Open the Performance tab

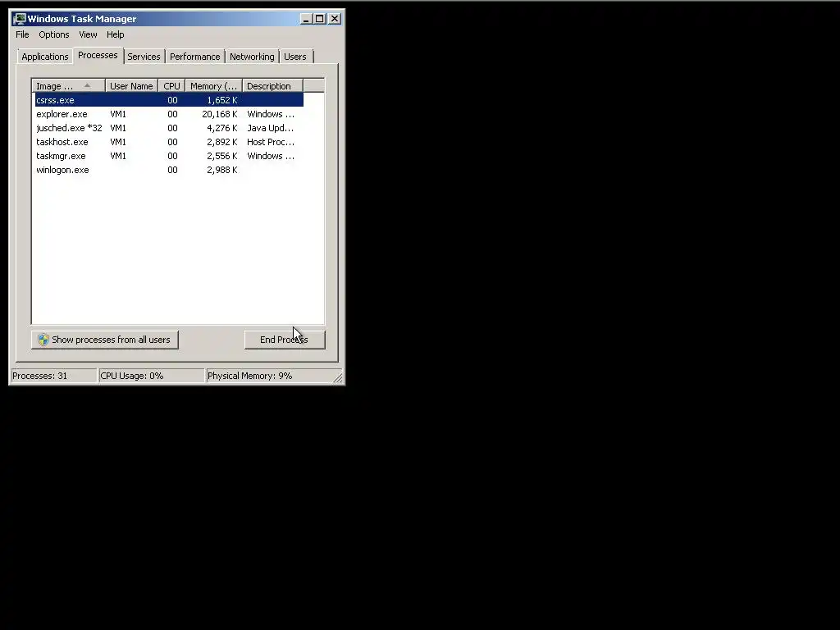tap(195, 57)
